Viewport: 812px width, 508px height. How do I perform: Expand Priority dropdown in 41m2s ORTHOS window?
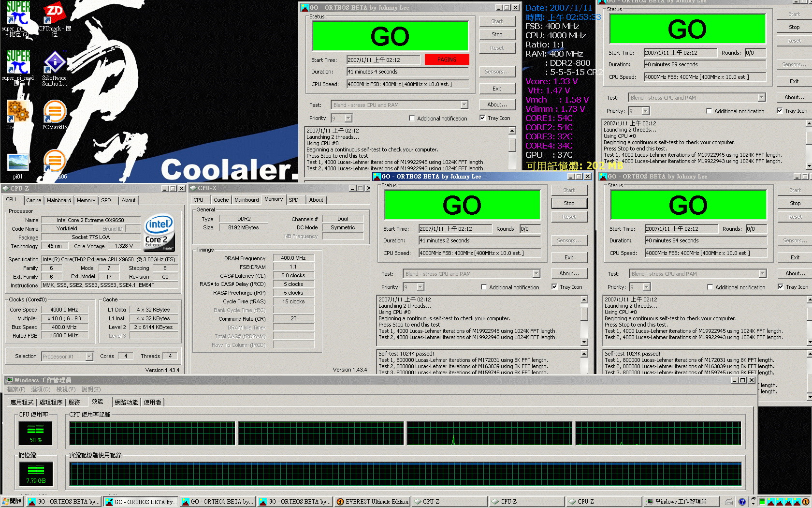coord(420,287)
